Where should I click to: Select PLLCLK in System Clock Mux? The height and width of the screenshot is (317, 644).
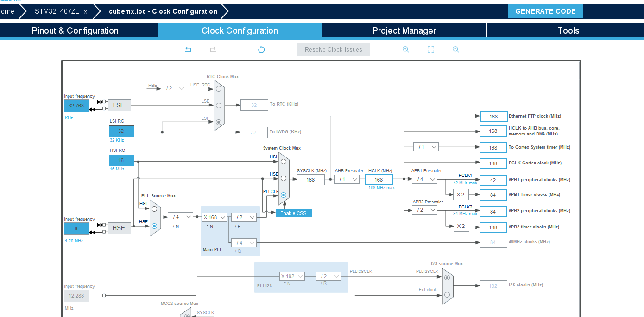284,195
